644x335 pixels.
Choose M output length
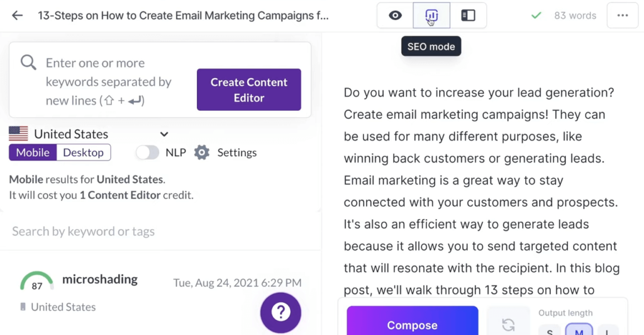tap(579, 331)
